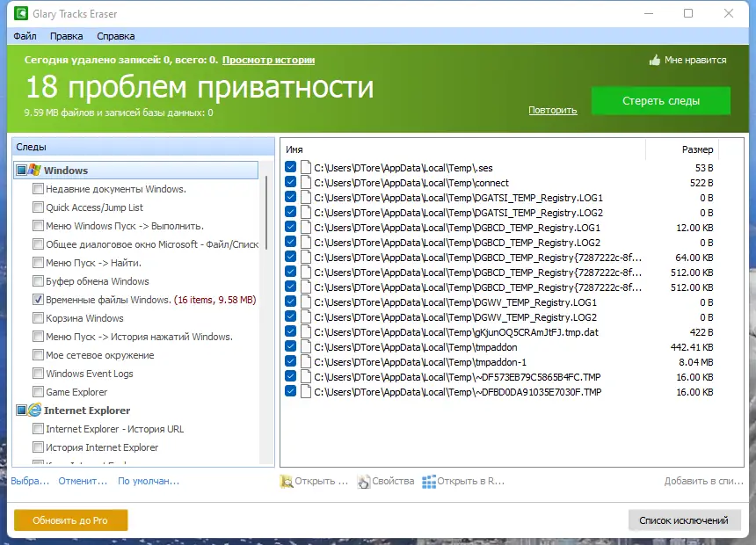Enable the «Корзина Windows» checkbox
756x545 pixels.
[x=38, y=317]
